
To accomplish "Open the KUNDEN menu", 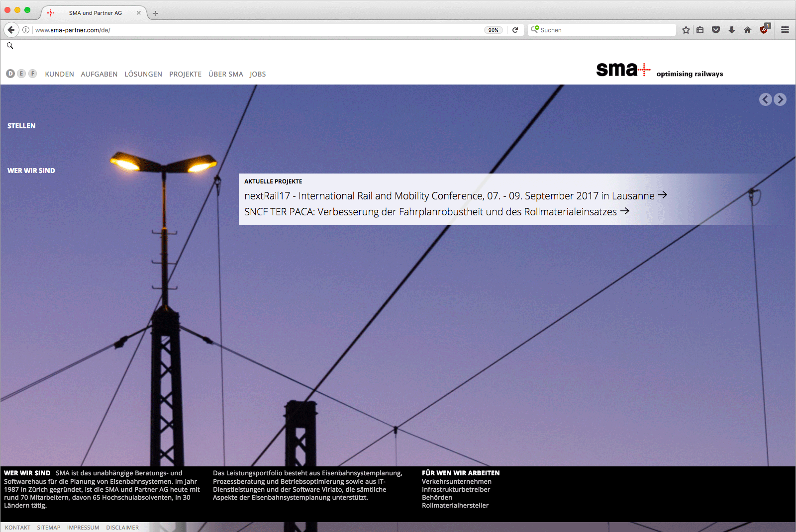I will (59, 74).
